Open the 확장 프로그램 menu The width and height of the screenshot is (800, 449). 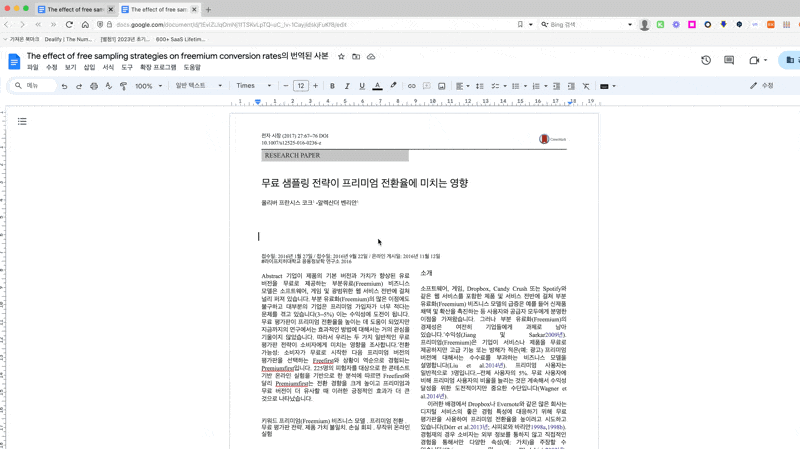point(158,67)
